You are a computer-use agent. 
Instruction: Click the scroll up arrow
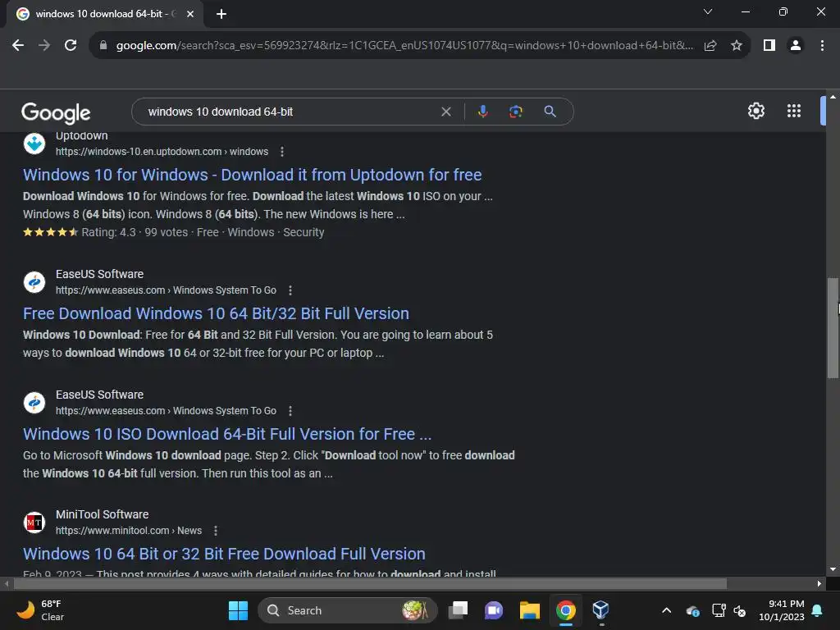833,97
